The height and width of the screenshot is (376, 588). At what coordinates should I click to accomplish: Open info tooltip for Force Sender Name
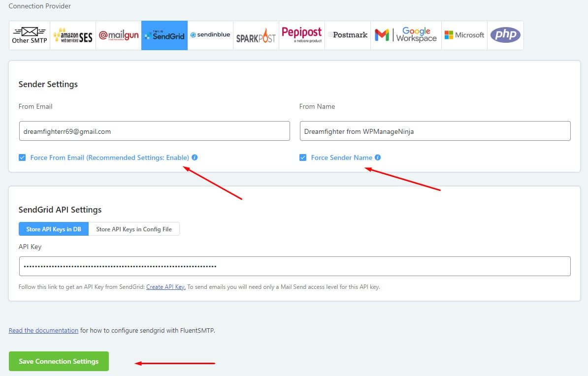pos(378,157)
